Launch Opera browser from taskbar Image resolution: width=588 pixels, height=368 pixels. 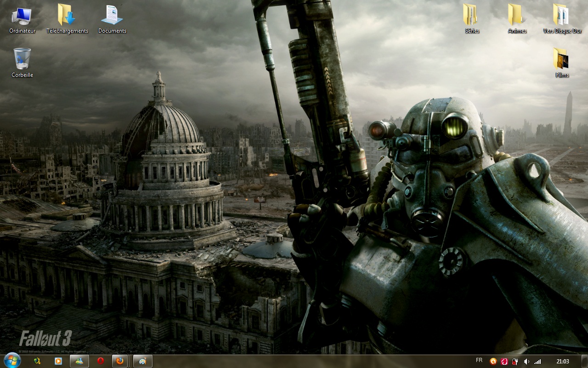tap(101, 361)
